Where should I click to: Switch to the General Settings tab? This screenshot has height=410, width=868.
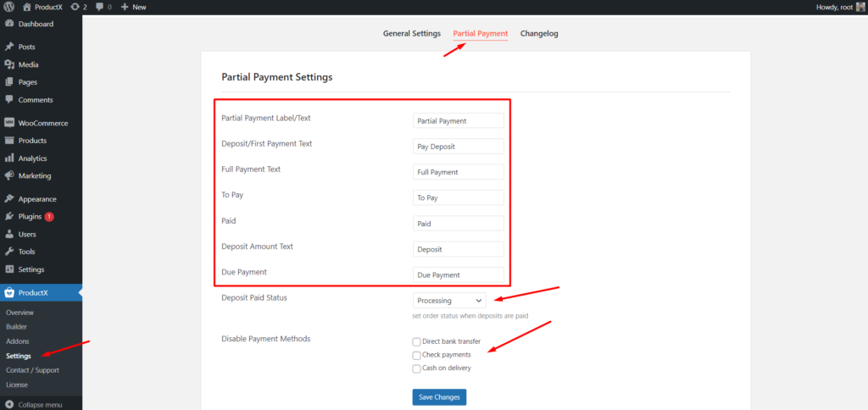(412, 34)
